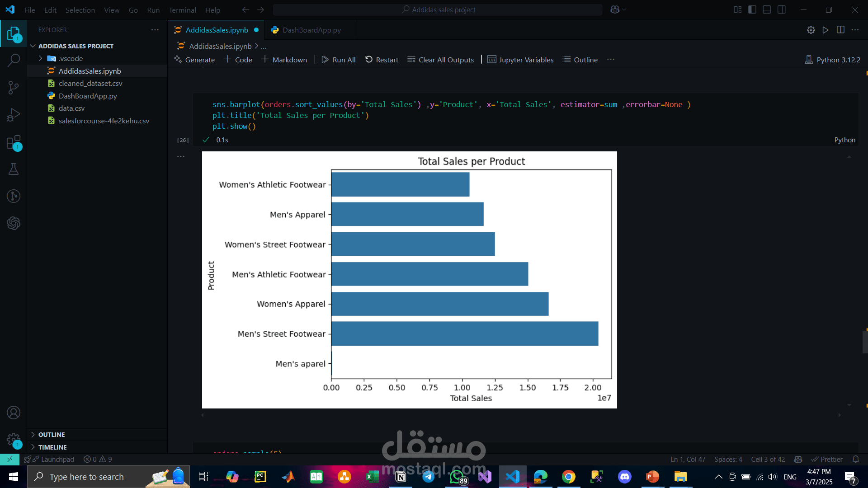
Task: Open the Source Control view
Action: tap(14, 87)
